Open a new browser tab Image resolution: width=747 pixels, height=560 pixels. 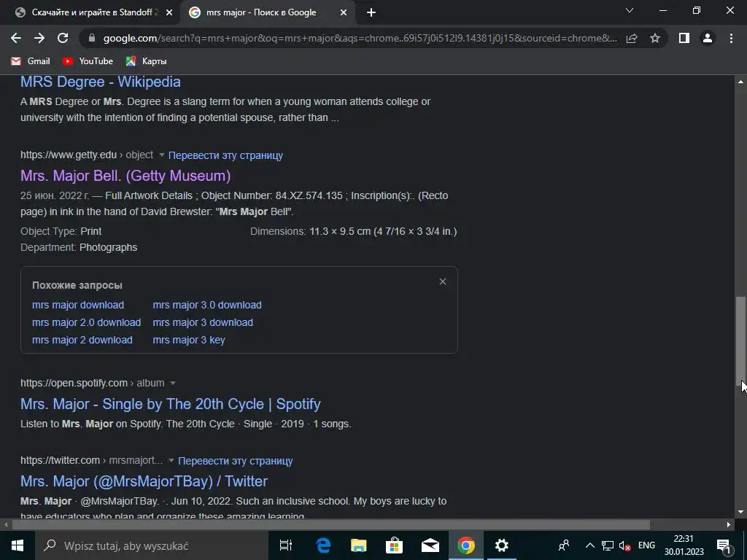(371, 13)
